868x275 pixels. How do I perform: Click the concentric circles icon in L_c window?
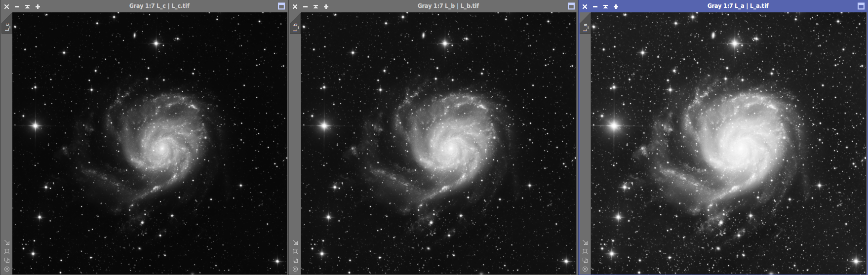pos(7,269)
